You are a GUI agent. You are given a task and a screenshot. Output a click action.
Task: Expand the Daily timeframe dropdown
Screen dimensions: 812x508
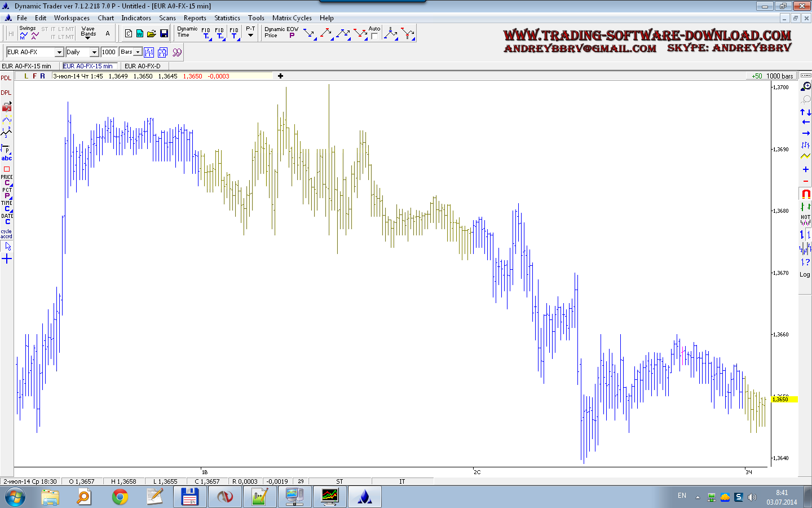pos(94,52)
